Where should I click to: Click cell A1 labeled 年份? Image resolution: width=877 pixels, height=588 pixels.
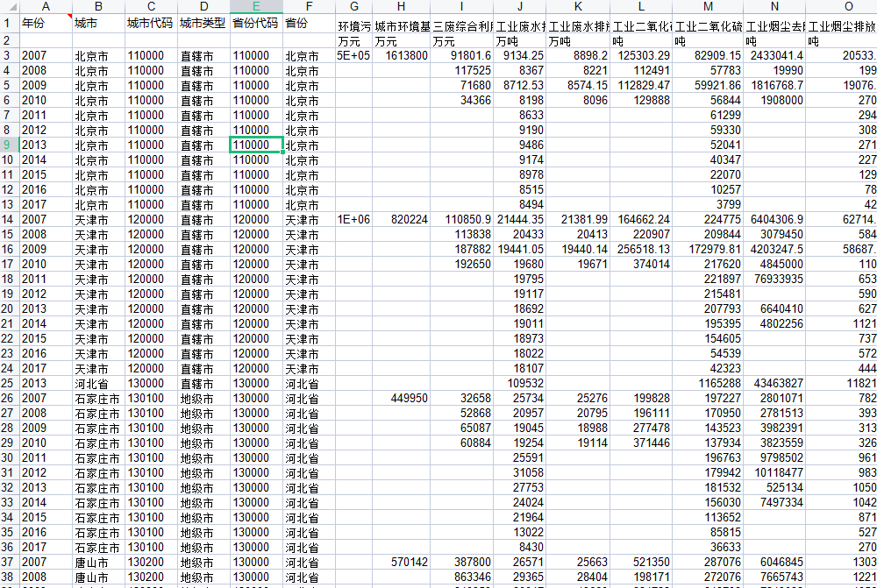point(46,24)
